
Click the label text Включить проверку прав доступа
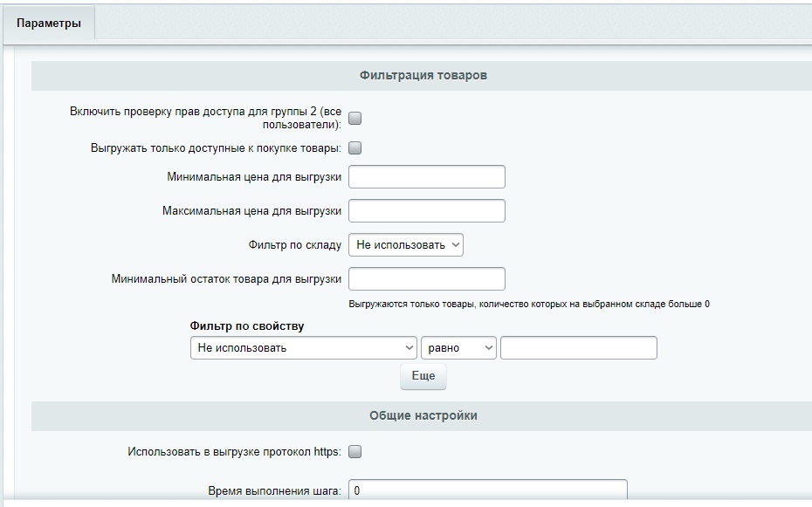[x=205, y=112]
